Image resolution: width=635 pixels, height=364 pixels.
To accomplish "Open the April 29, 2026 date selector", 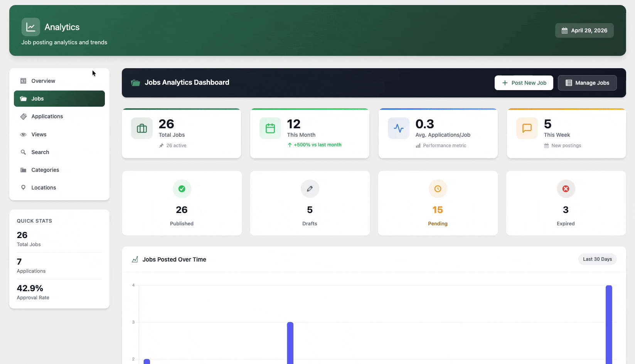I will tap(584, 30).
